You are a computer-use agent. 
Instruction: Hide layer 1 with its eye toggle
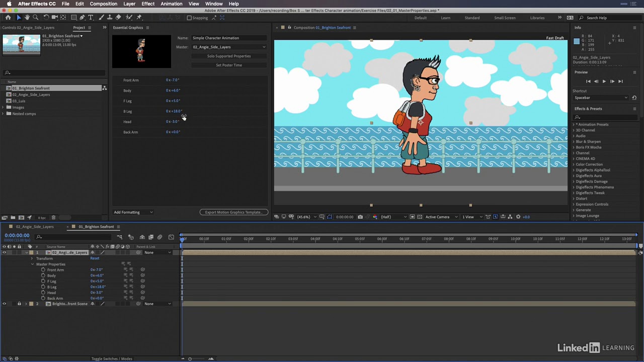pyautogui.click(x=4, y=252)
